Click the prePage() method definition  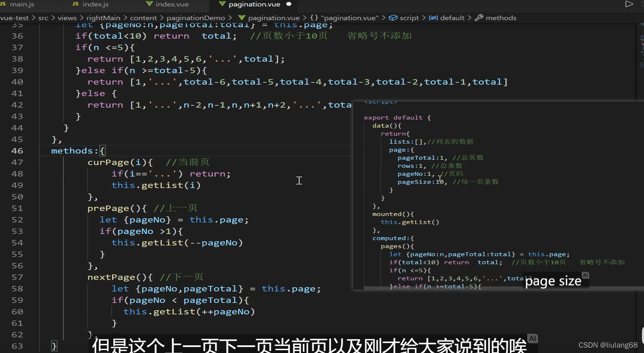pyautogui.click(x=117, y=208)
